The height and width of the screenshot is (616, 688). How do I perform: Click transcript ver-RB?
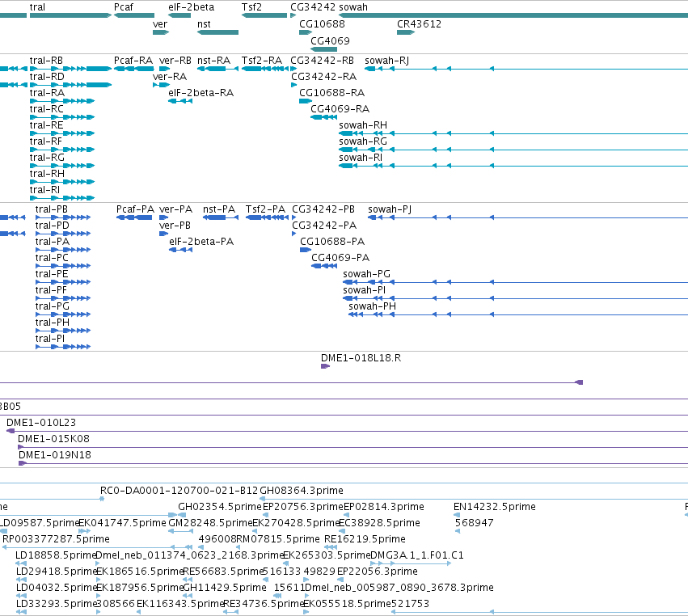175,61
